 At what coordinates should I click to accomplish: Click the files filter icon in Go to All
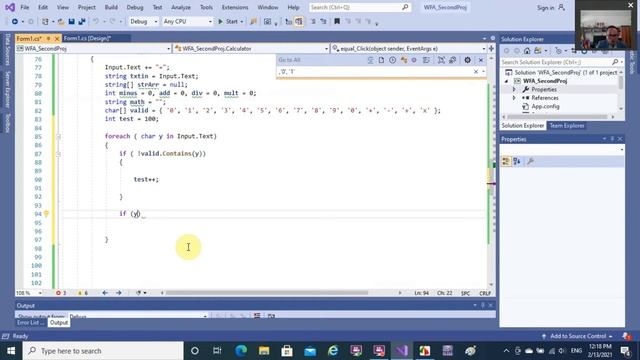click(381, 60)
